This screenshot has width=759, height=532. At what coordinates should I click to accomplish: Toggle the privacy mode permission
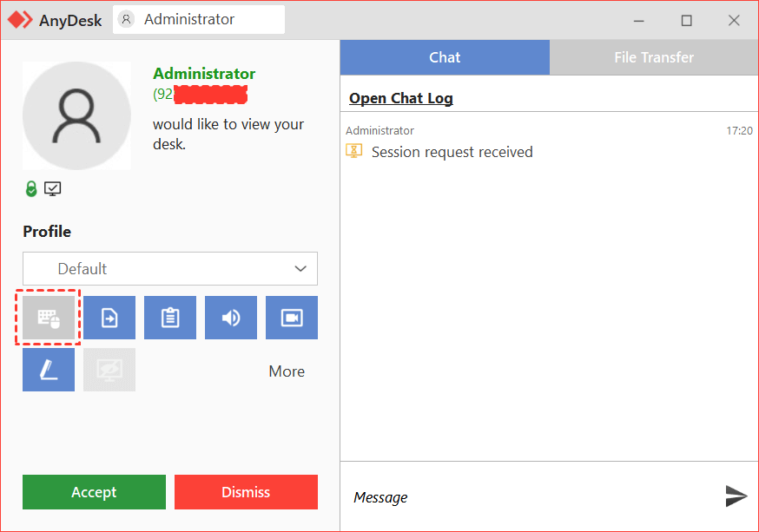point(109,370)
